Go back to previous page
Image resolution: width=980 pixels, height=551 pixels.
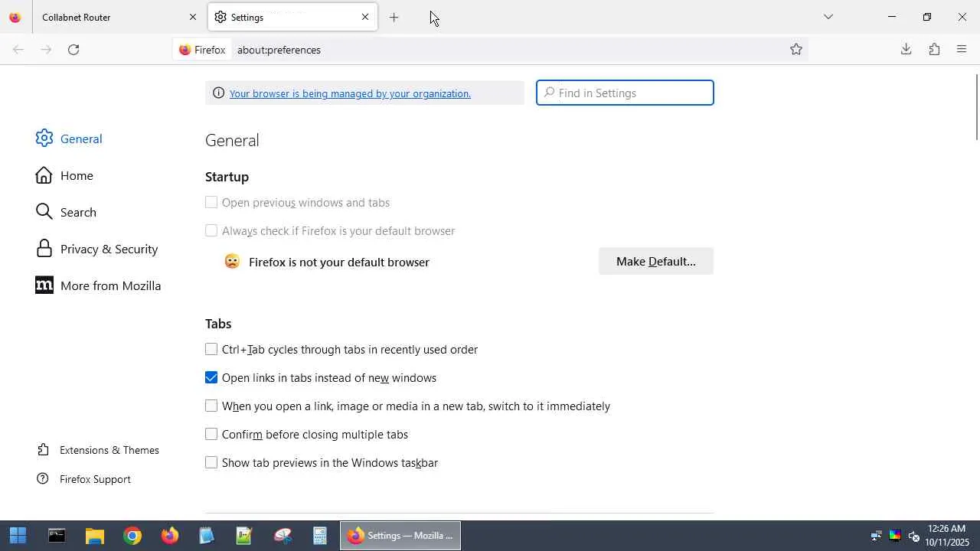[18, 50]
